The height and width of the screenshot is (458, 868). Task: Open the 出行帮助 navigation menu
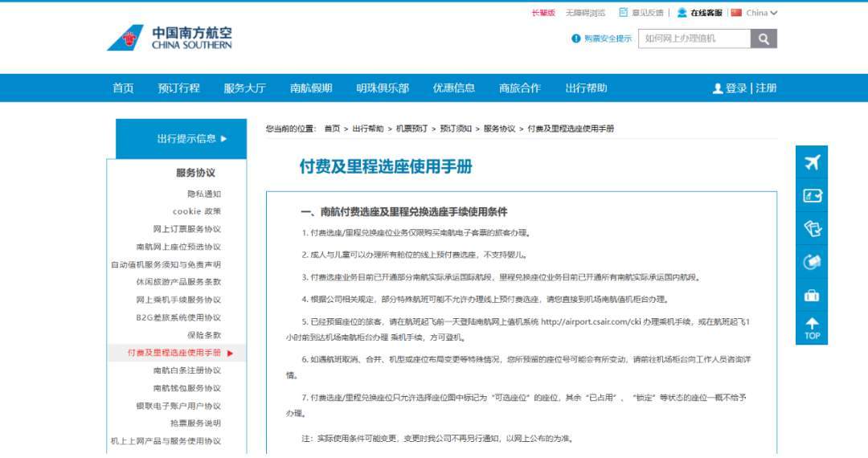coord(586,88)
